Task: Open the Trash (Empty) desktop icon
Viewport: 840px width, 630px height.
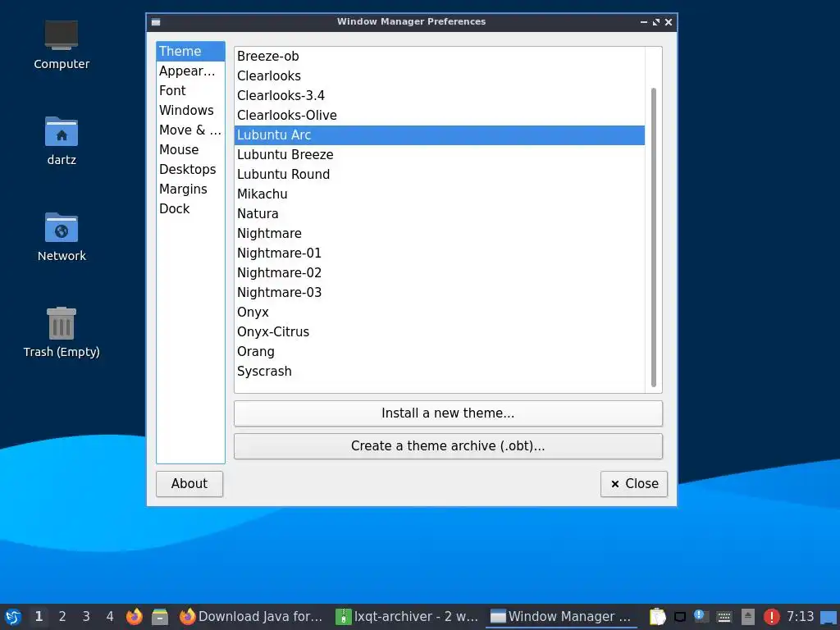Action: coord(62,332)
